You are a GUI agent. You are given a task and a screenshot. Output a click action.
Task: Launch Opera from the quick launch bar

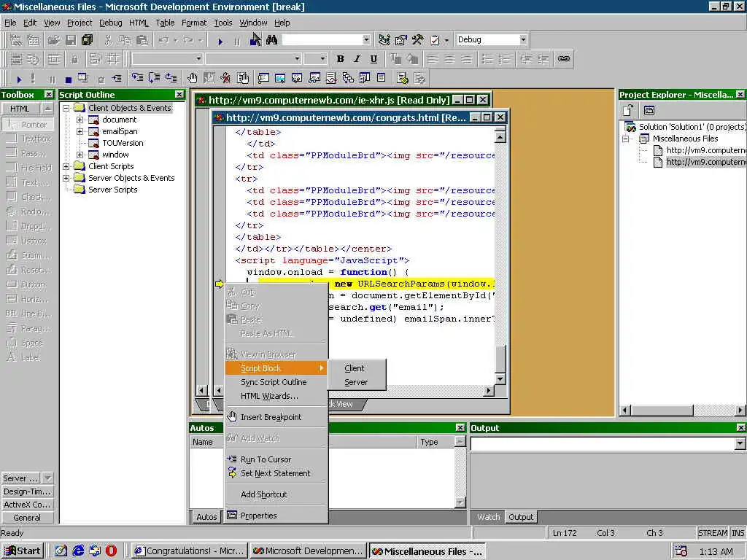coord(111,551)
